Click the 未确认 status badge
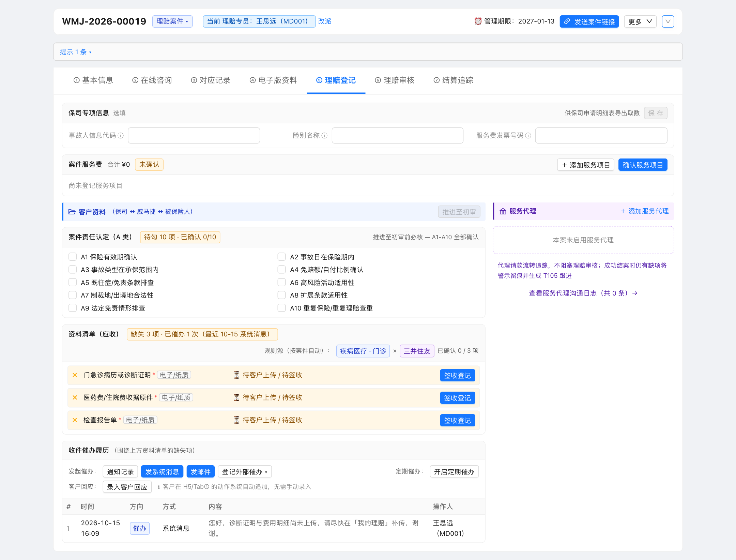This screenshot has width=736, height=560. coord(149,165)
